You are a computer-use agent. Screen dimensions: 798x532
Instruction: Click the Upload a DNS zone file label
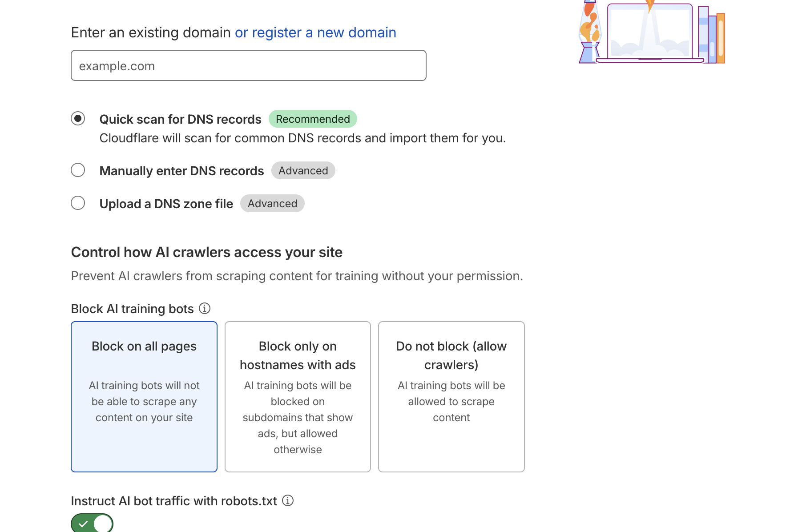166,204
